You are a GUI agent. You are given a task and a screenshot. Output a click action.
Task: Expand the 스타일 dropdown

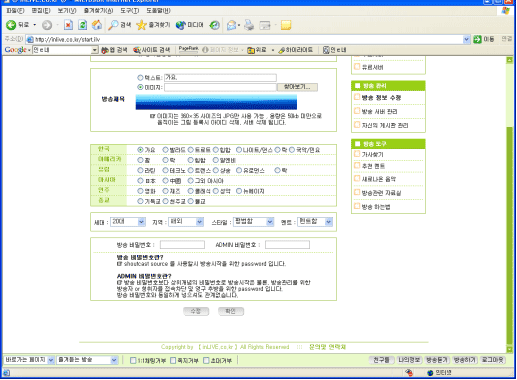pos(254,222)
